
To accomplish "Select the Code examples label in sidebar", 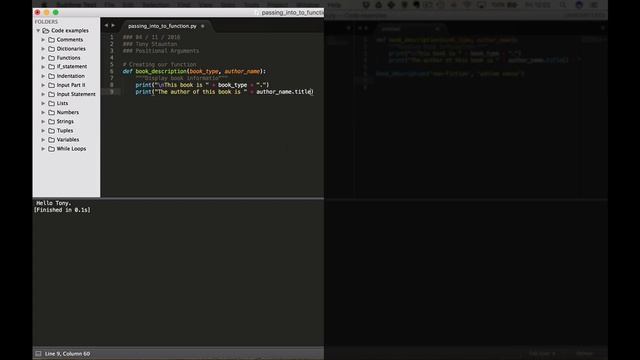I will (x=70, y=31).
